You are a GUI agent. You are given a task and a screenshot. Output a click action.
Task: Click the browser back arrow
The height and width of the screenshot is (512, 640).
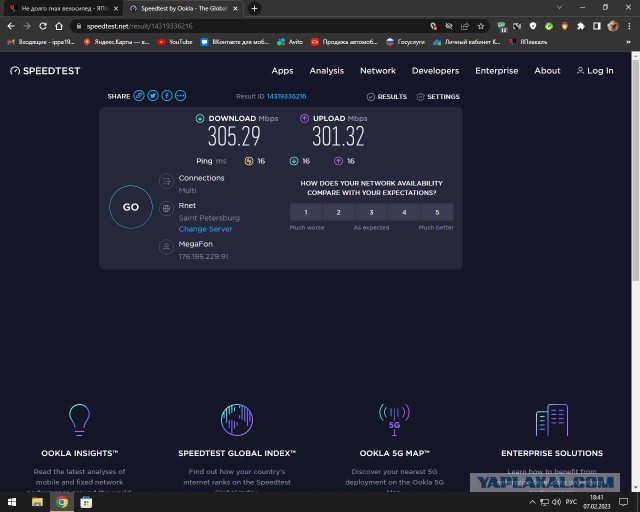[11, 26]
